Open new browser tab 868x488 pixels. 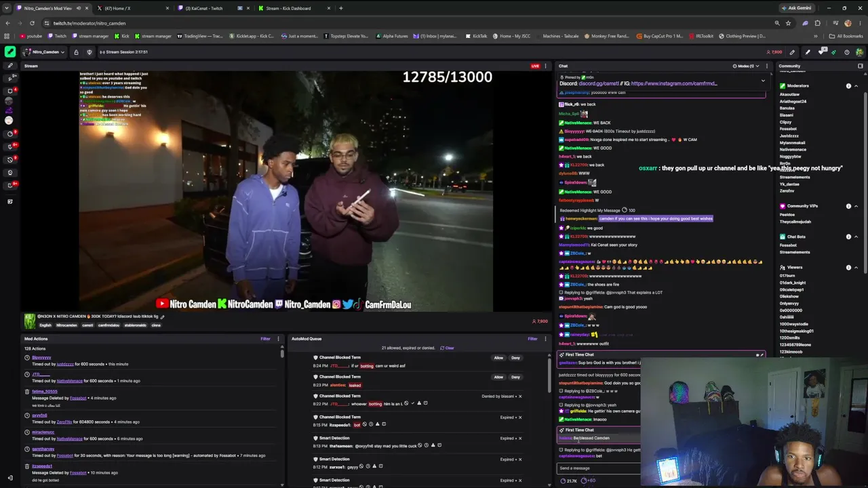tap(340, 8)
